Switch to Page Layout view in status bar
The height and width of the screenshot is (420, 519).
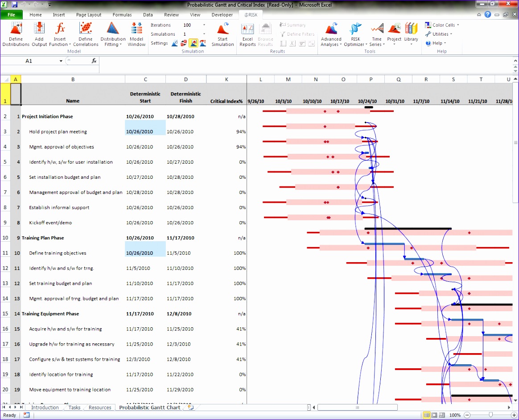tap(434, 415)
